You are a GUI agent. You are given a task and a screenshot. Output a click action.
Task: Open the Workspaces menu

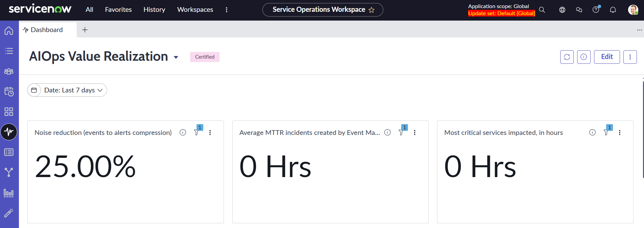(x=195, y=10)
